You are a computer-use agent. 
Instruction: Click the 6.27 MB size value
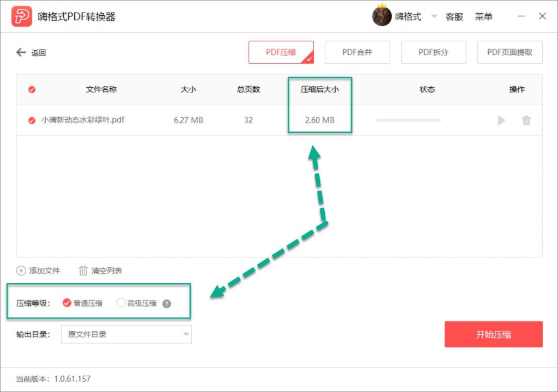(188, 120)
